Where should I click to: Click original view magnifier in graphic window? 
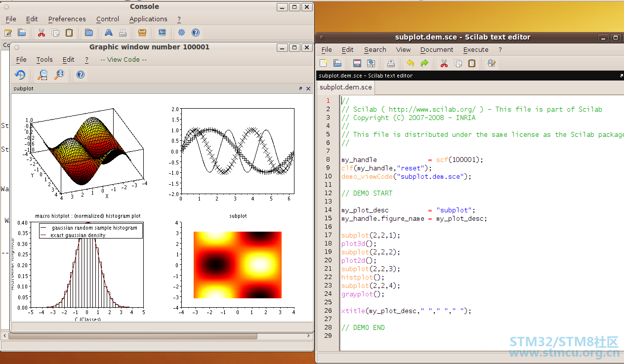59,75
